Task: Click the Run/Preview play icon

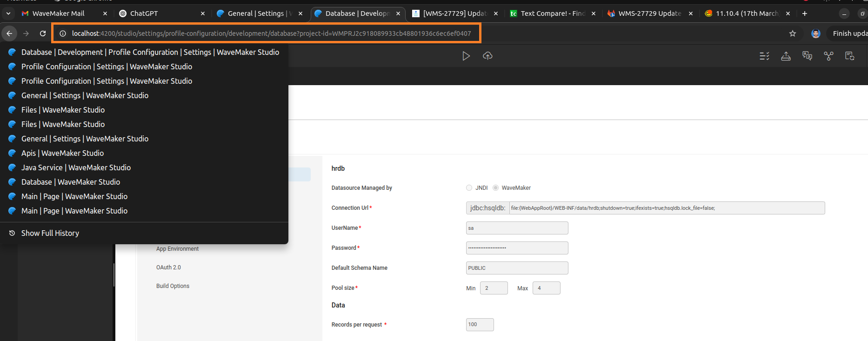Action: pos(466,56)
